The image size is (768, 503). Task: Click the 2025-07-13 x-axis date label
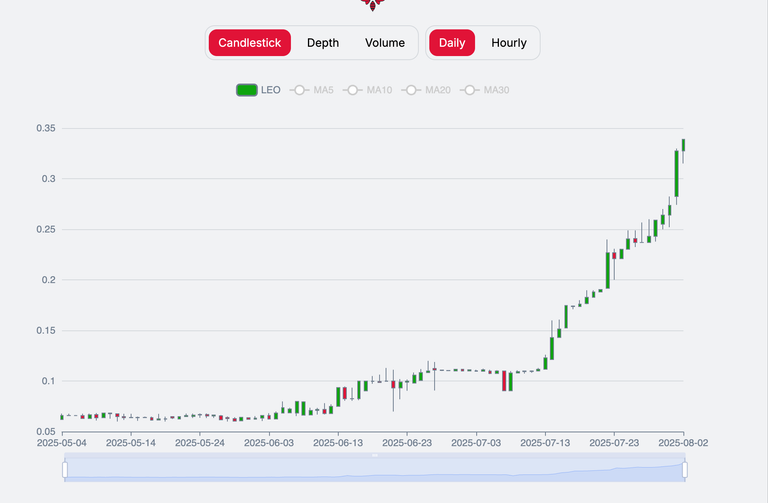tap(545, 443)
